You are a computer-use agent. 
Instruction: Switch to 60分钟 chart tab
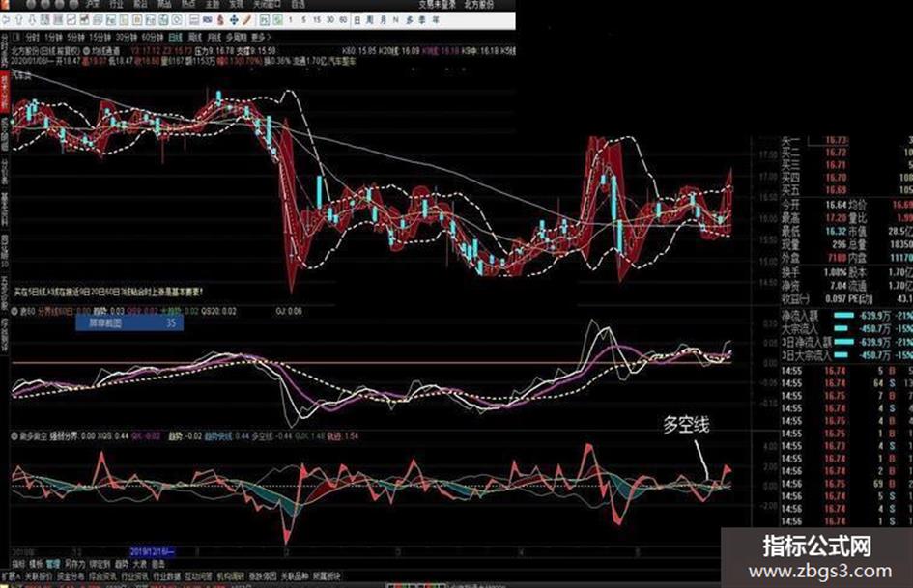tap(153, 37)
